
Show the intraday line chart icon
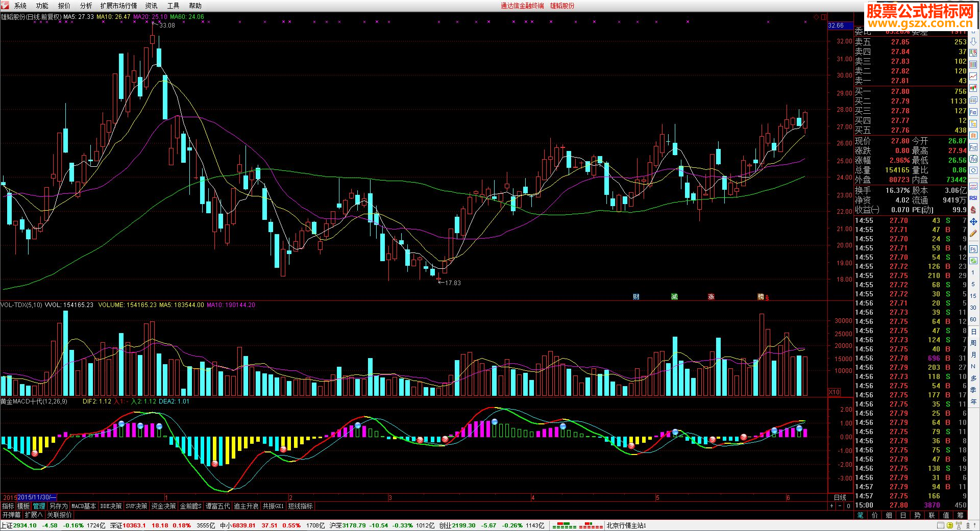(x=973, y=76)
